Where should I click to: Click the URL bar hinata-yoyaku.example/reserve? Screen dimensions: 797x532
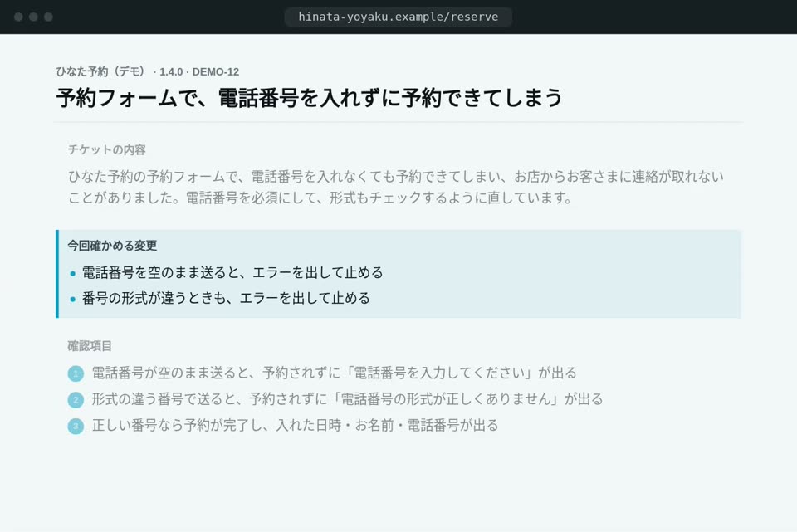[x=398, y=17]
